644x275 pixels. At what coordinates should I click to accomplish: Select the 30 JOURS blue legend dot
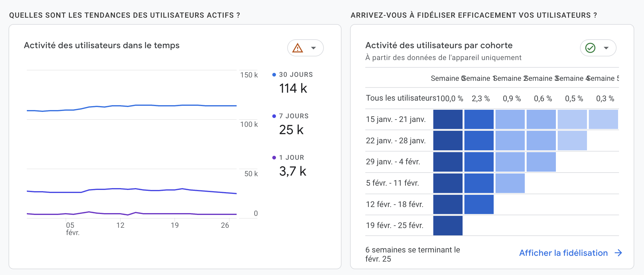(274, 75)
